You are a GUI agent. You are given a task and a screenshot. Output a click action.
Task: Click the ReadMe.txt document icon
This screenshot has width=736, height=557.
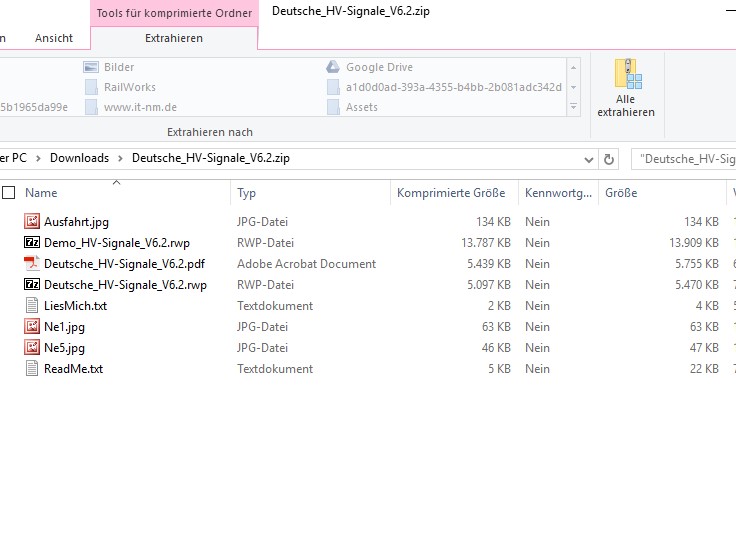tap(32, 368)
